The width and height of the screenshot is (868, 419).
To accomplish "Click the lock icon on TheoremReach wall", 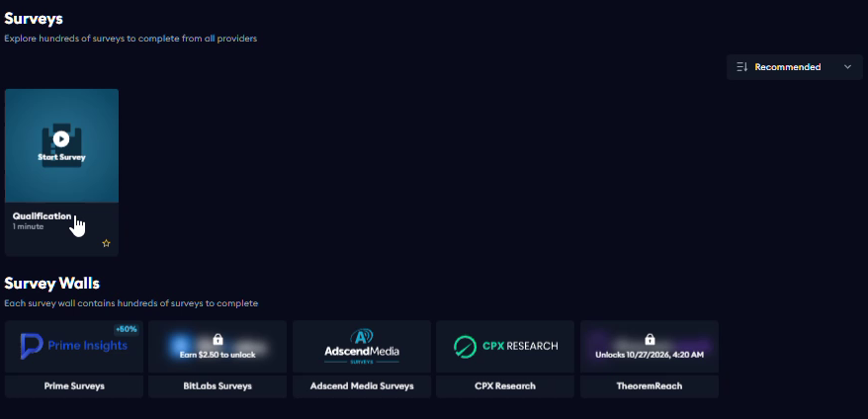I will pyautogui.click(x=650, y=339).
